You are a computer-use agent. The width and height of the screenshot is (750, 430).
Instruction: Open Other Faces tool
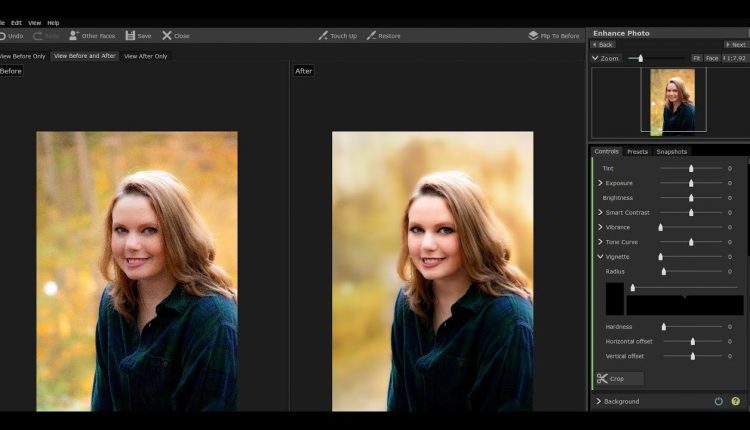click(92, 36)
